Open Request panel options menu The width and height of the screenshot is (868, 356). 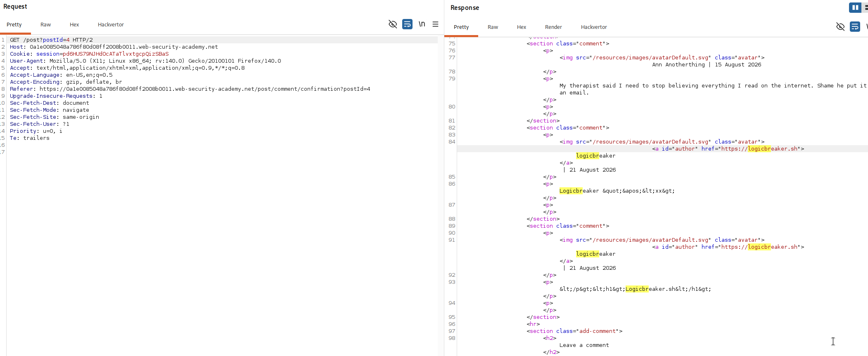point(435,24)
